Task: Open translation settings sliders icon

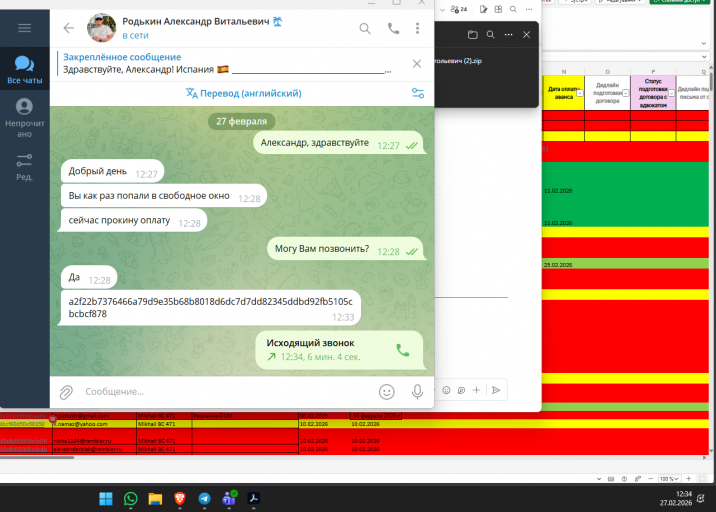Action: (418, 93)
